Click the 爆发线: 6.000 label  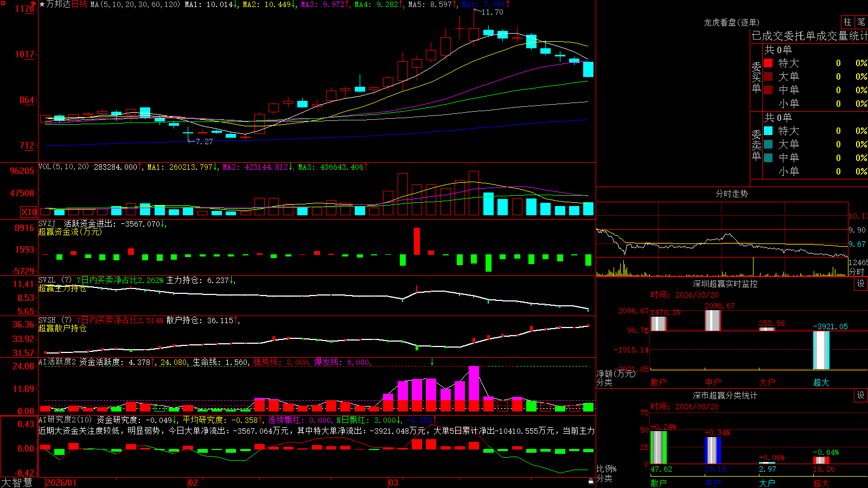(x=342, y=362)
